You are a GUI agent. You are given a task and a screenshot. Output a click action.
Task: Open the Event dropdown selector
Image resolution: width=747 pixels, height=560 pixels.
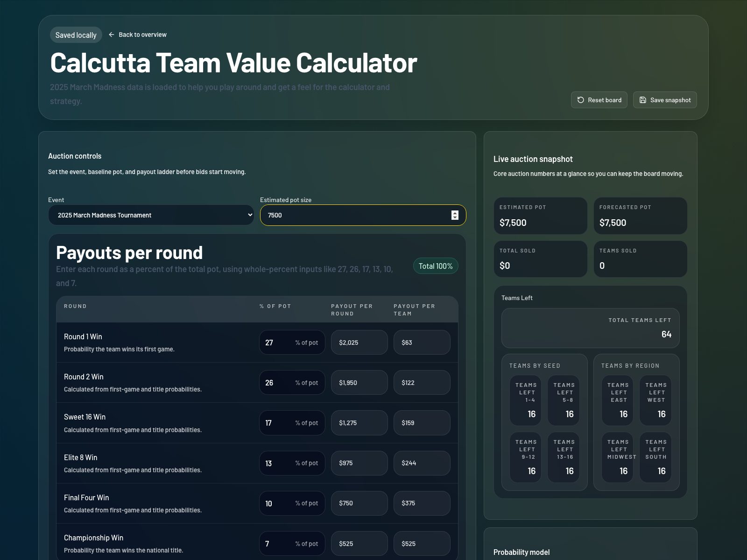tap(151, 215)
